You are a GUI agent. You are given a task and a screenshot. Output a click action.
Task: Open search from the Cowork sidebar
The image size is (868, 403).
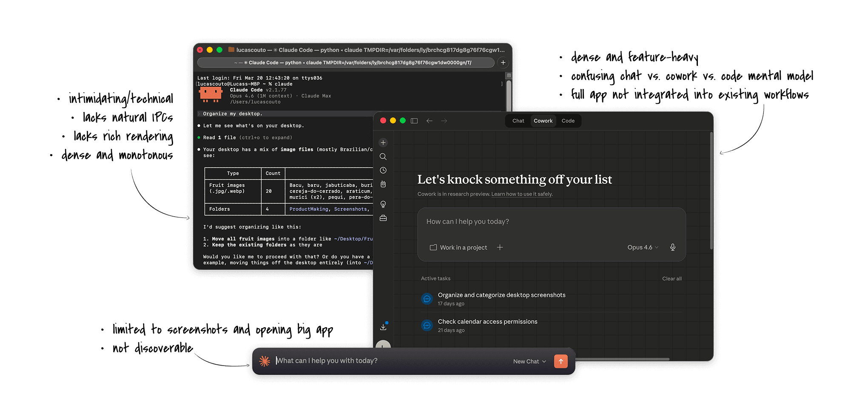pos(383,157)
